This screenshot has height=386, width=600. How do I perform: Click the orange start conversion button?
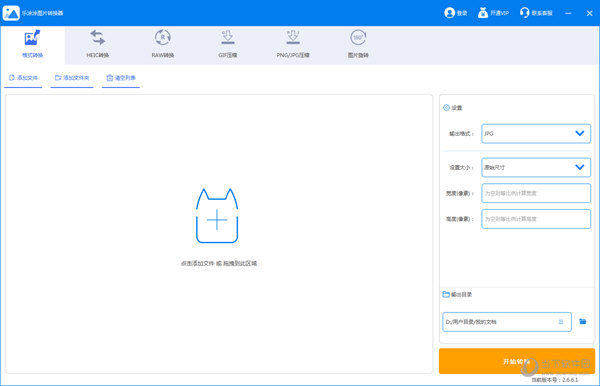click(x=517, y=361)
